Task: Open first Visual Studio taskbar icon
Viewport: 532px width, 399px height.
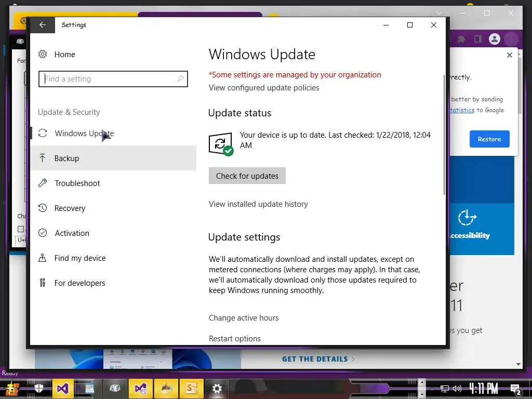Action: tap(63, 389)
